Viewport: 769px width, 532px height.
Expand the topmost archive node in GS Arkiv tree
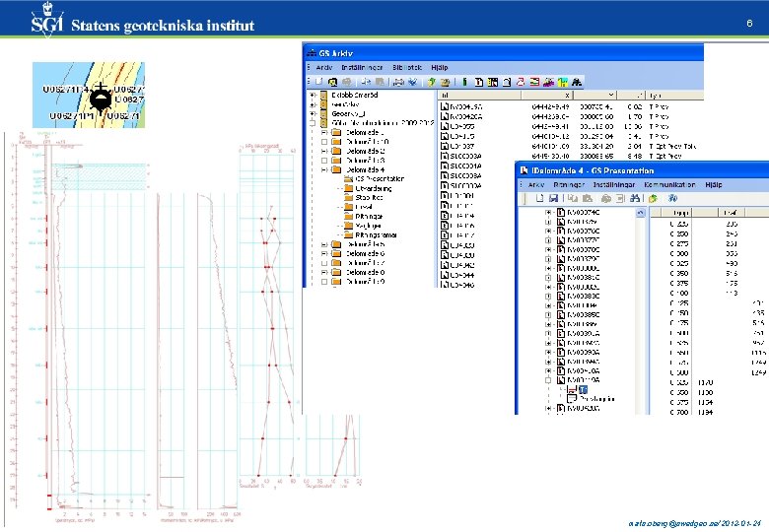tap(313, 95)
